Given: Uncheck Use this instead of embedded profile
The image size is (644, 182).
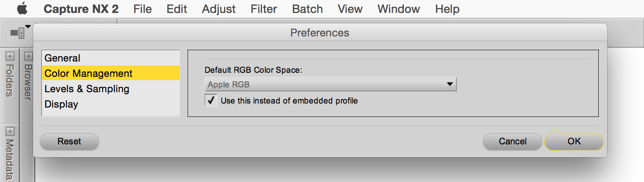Looking at the screenshot, I should coord(211,100).
